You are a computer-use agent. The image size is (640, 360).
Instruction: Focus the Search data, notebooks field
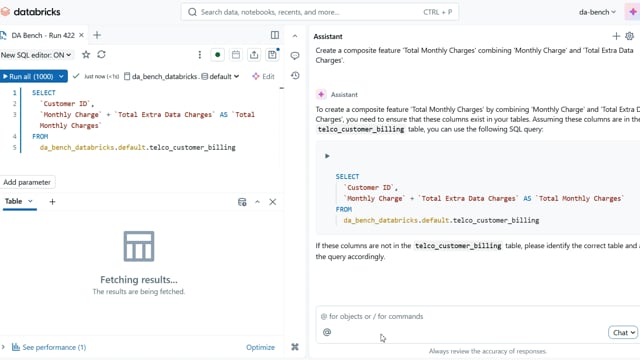pyautogui.click(x=320, y=12)
